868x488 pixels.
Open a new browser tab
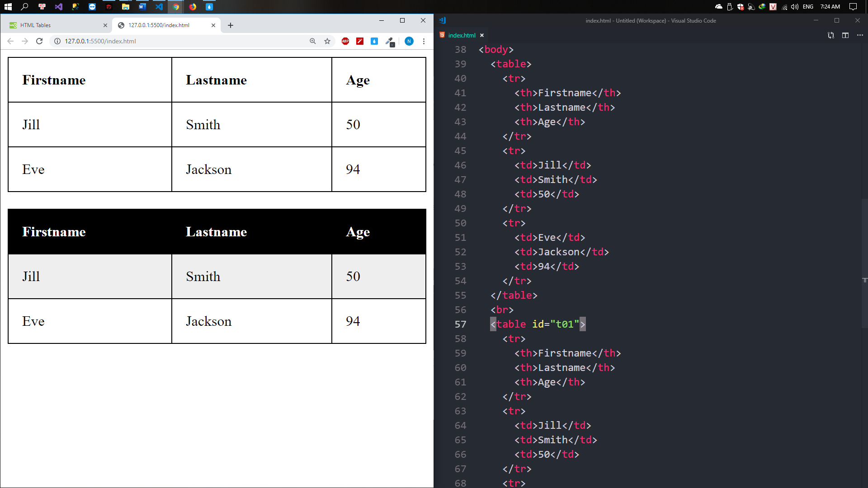tap(231, 25)
